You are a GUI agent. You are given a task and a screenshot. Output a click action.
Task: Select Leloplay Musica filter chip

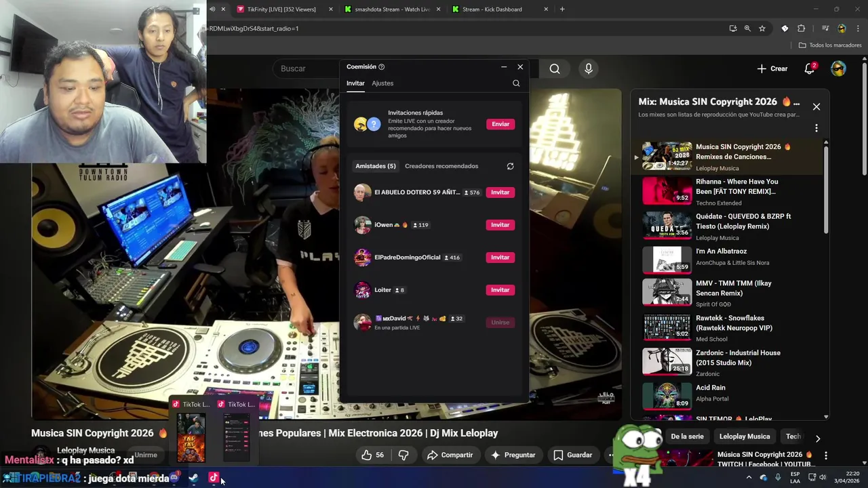pos(745,436)
